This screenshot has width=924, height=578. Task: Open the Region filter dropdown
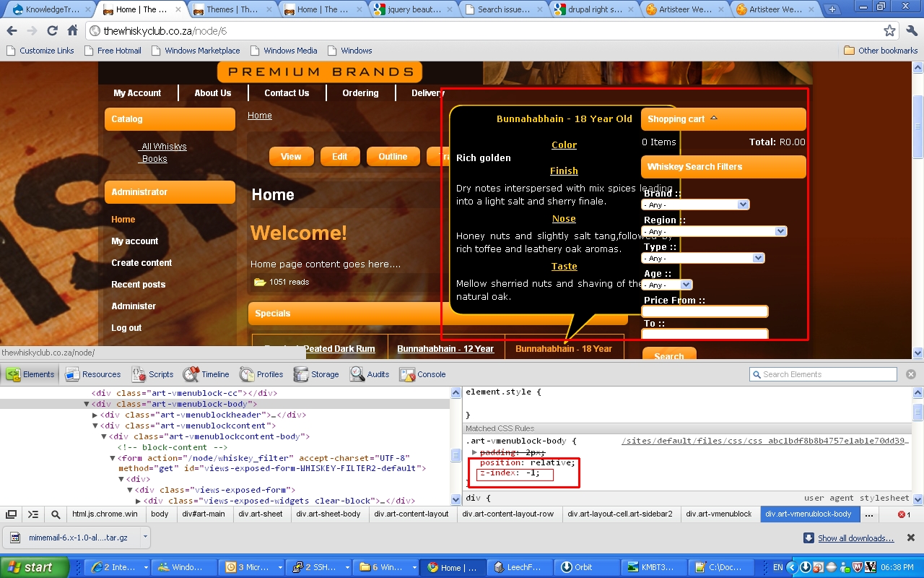click(x=715, y=231)
